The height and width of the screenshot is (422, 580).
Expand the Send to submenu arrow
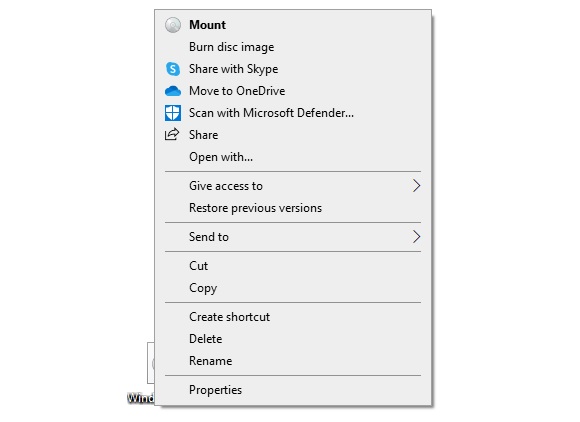pyautogui.click(x=417, y=237)
